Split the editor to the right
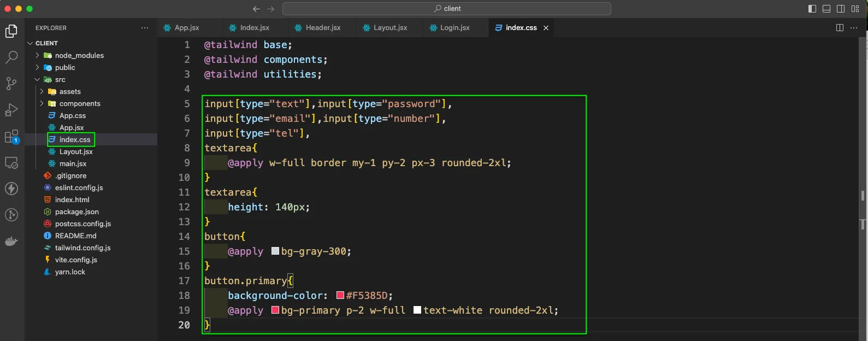 click(x=840, y=28)
